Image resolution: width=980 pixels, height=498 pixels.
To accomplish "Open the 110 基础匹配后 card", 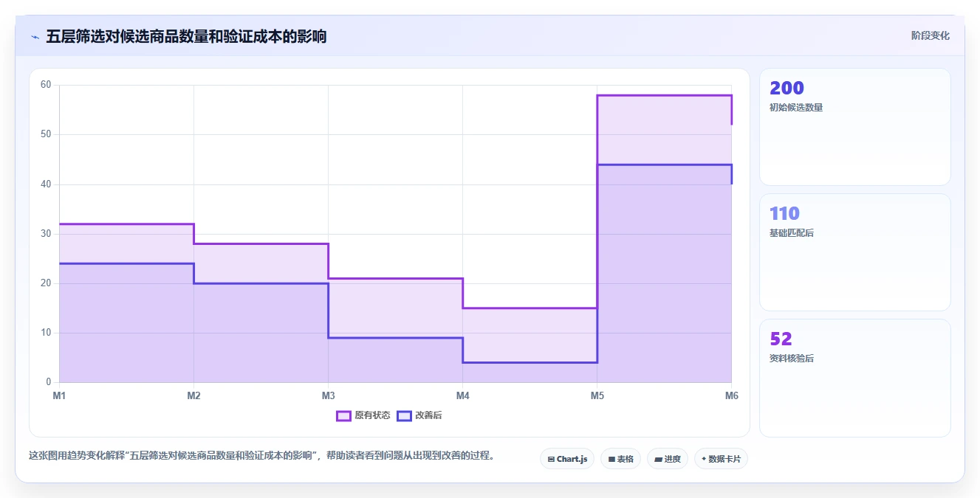I will tap(854, 252).
